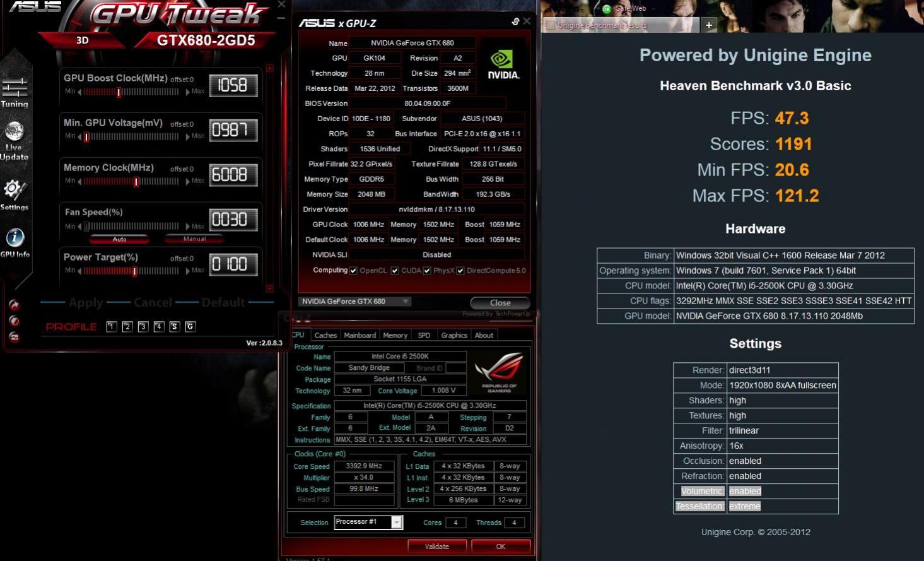Load profile slot 4

point(159,326)
